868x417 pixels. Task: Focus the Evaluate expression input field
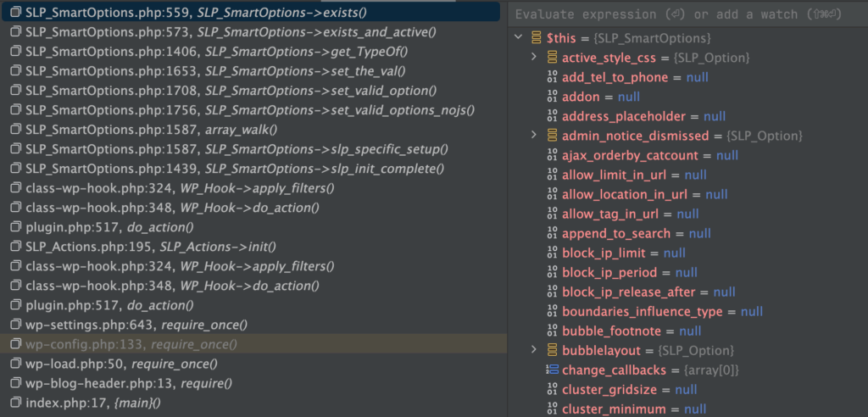tap(687, 14)
